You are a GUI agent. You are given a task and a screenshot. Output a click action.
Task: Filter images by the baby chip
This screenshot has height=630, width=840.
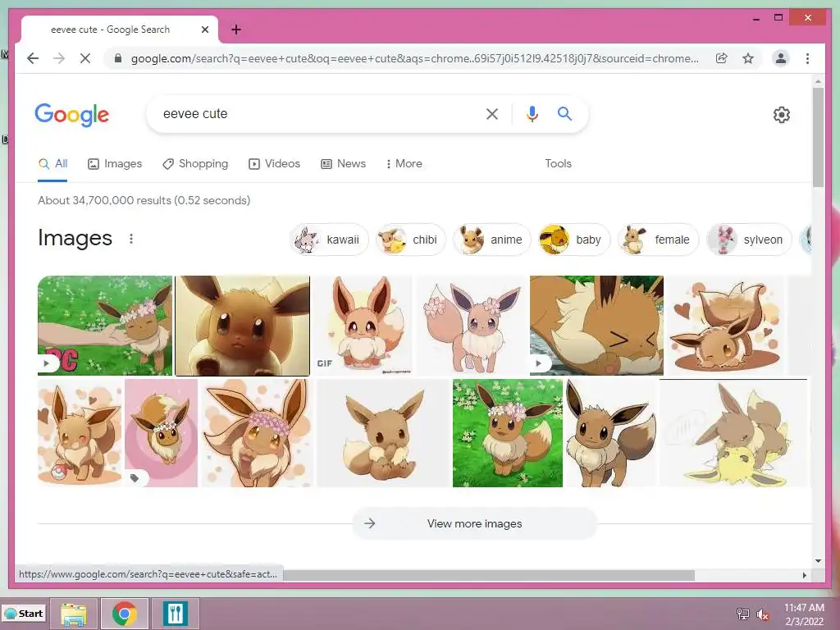coord(574,240)
